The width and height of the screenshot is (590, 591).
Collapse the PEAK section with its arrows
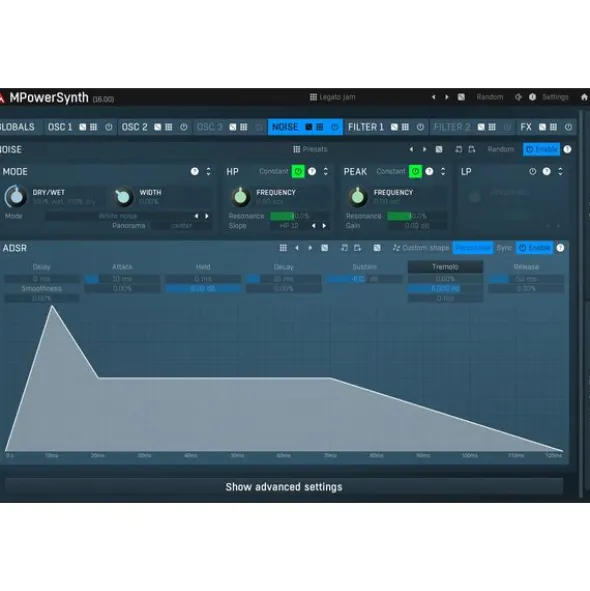coord(443,171)
